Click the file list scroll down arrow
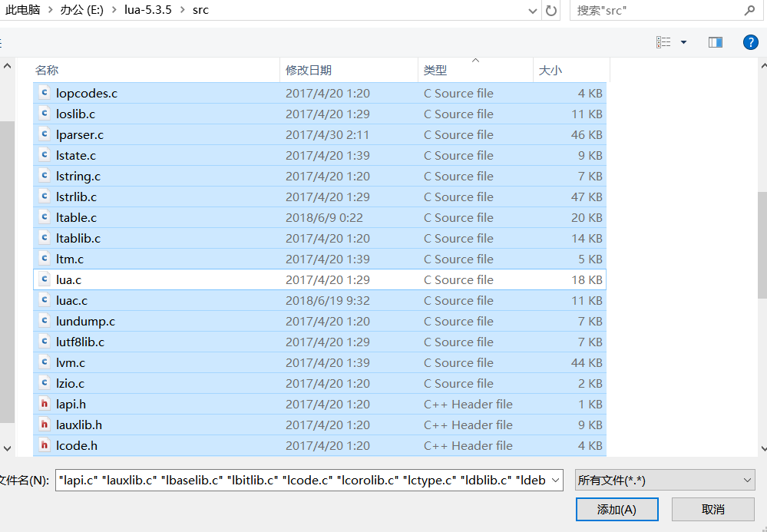Image resolution: width=767 pixels, height=532 pixels. click(x=764, y=448)
